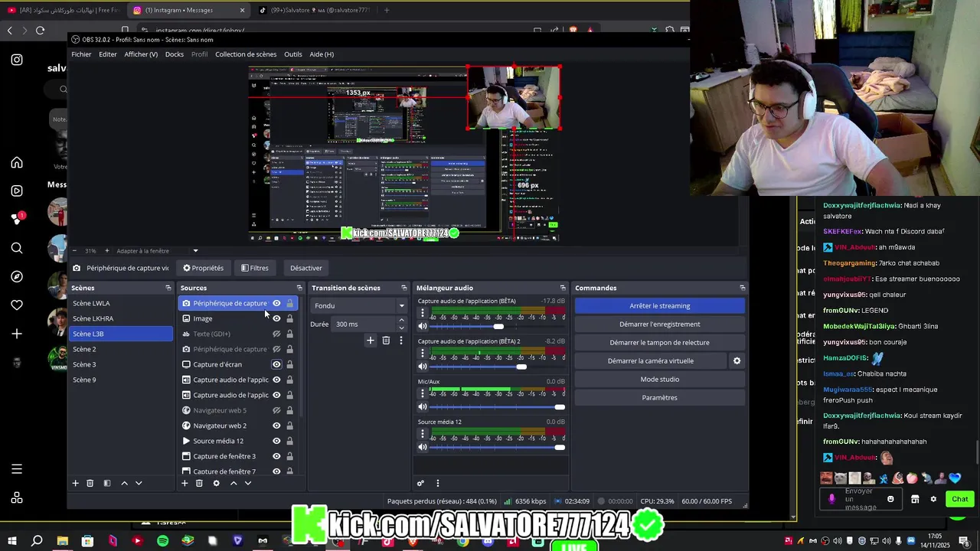This screenshot has width=980, height=551.
Task: Move the source up in Sources list
Action: [234, 483]
